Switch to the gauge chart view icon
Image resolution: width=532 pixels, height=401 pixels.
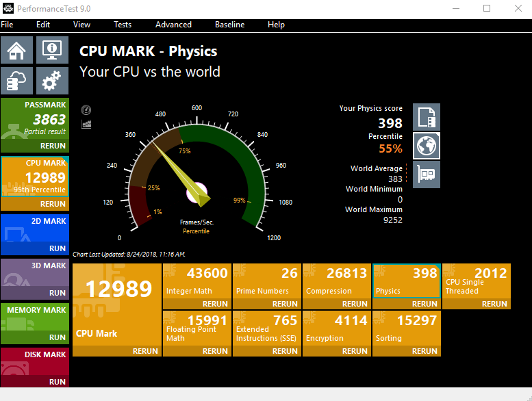(x=86, y=110)
